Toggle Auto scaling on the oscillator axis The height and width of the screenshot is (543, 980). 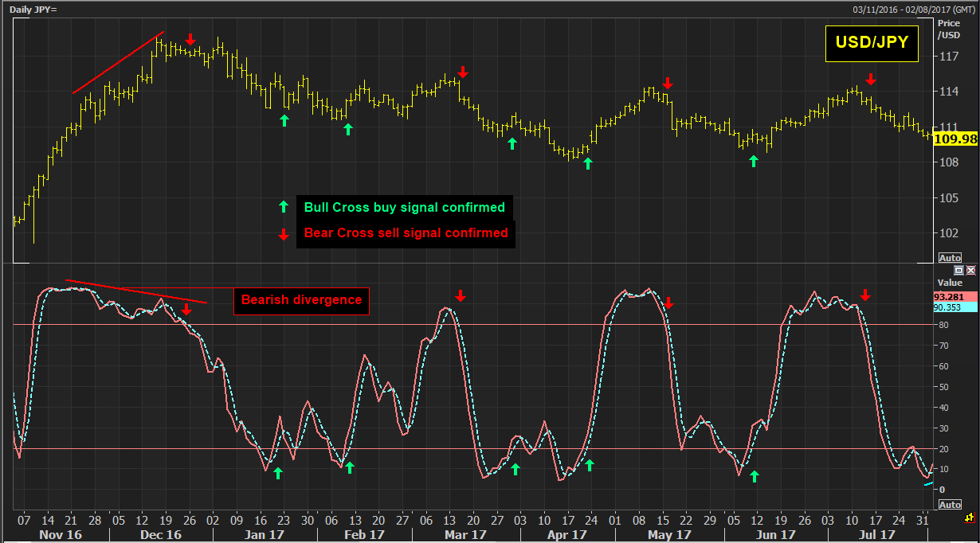tap(950, 505)
